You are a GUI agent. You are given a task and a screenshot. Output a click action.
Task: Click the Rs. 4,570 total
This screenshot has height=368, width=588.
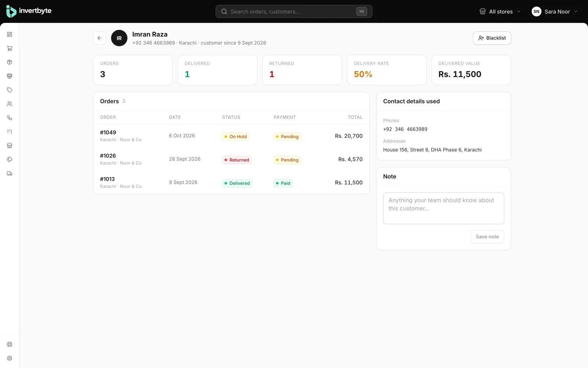coord(351,159)
